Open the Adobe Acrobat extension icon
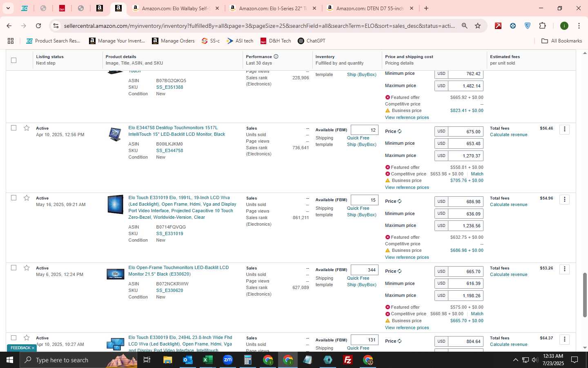 click(498, 26)
